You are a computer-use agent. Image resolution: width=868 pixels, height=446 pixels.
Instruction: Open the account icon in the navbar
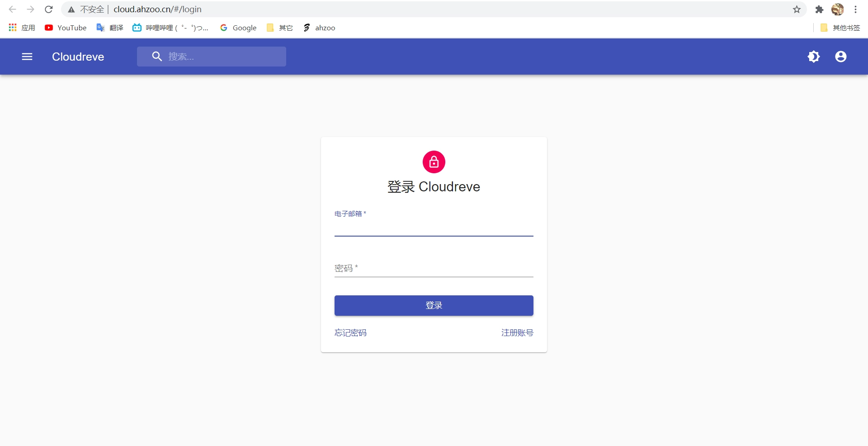coord(840,57)
